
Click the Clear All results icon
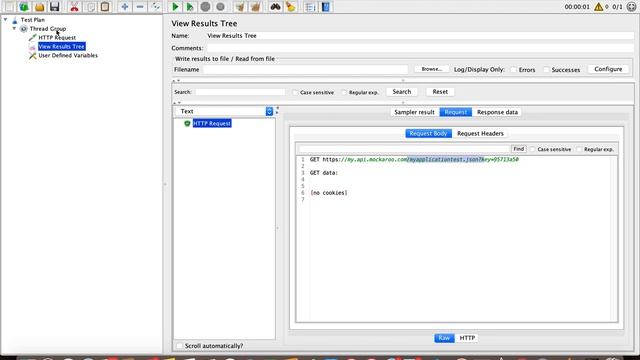[256, 7]
